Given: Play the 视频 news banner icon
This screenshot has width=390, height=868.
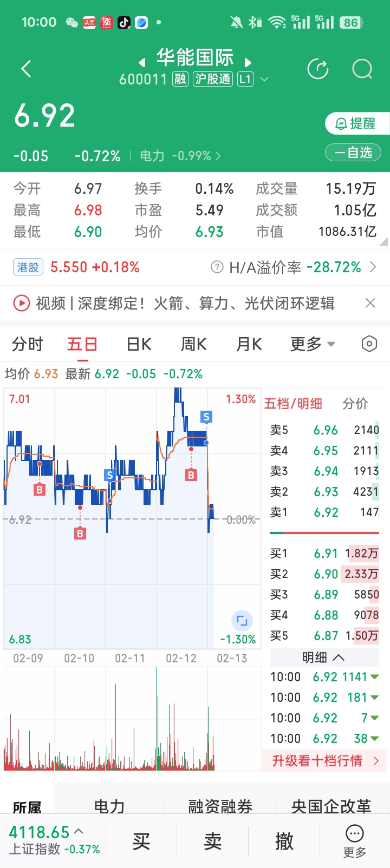Looking at the screenshot, I should [x=21, y=303].
